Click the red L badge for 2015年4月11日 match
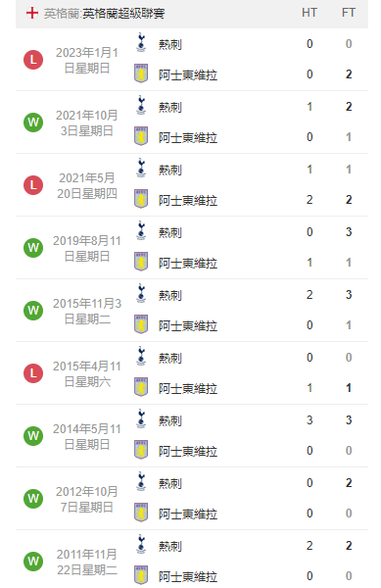 tap(33, 373)
